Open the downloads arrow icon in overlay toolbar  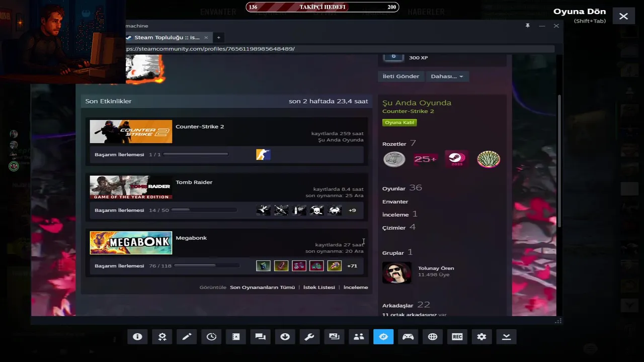(285, 337)
